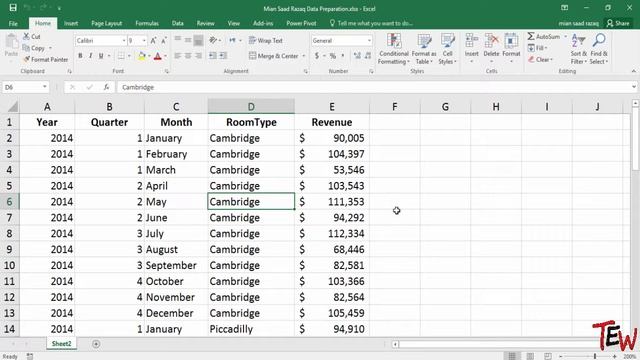640x360 pixels.
Task: Switch to Page Layout view icon
Action: [x=530, y=356]
